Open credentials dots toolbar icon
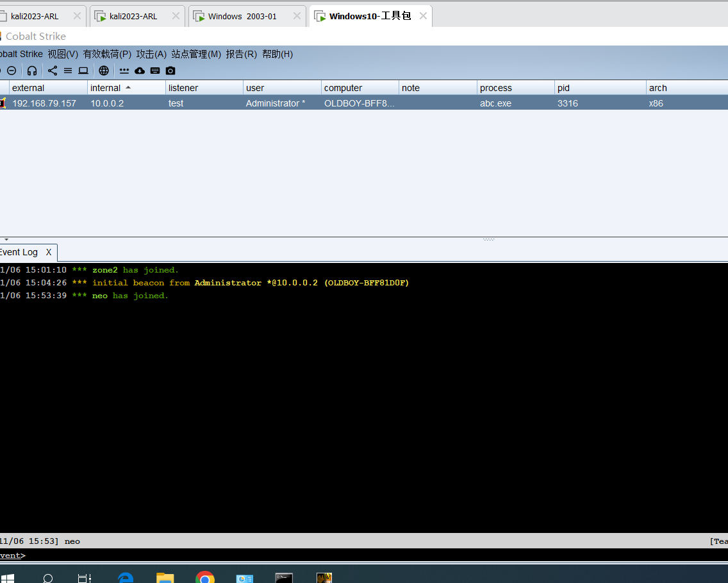728x583 pixels. pos(124,71)
